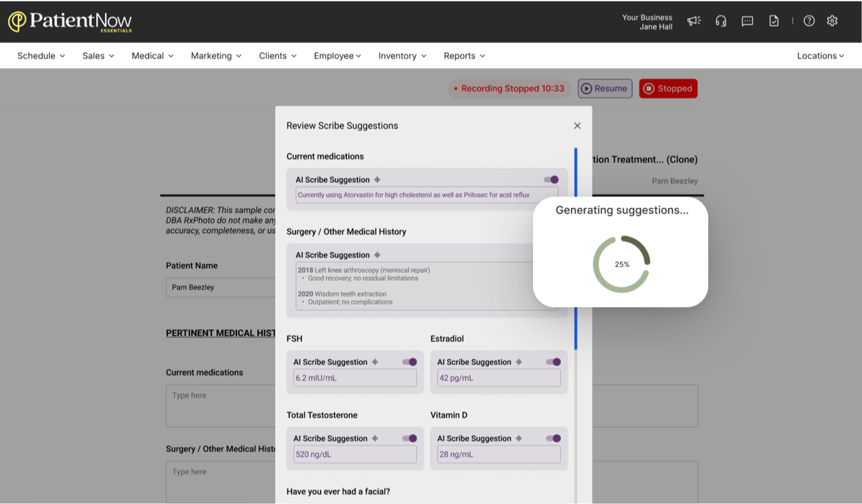
Task: Open the headset support icon
Action: click(720, 21)
